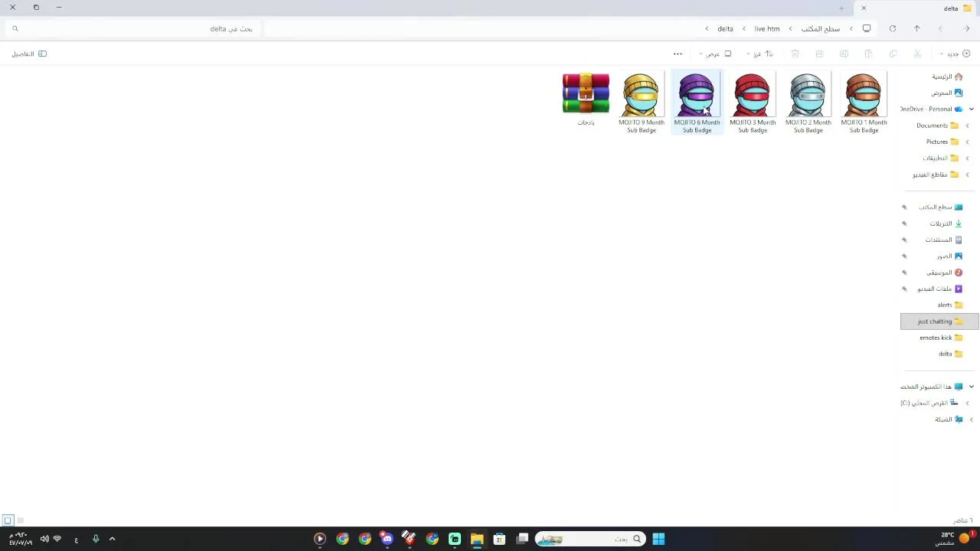
Task: Click the live htm breadcrumb
Action: tap(766, 29)
